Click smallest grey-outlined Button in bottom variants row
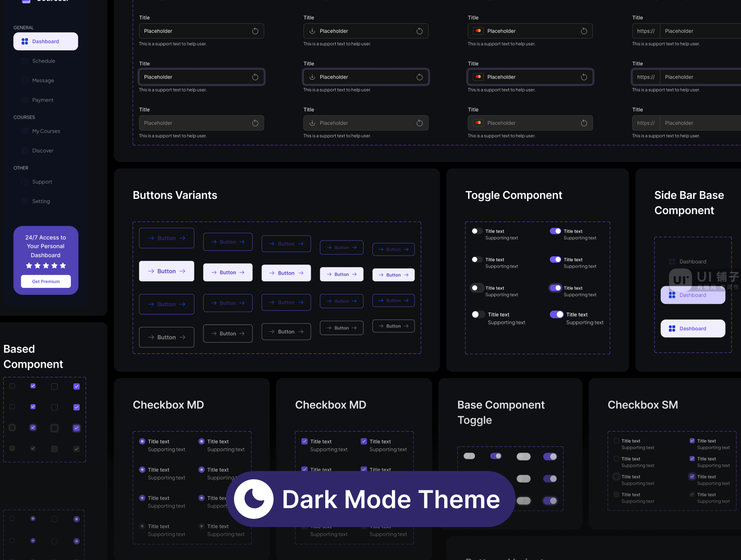Viewport: 741px width, 560px height. pyautogui.click(x=394, y=326)
